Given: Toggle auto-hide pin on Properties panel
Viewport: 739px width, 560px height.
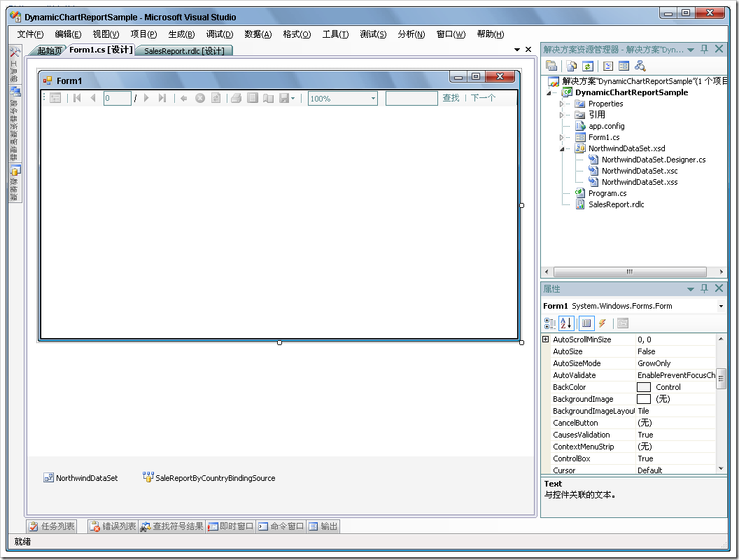Looking at the screenshot, I should point(705,288).
